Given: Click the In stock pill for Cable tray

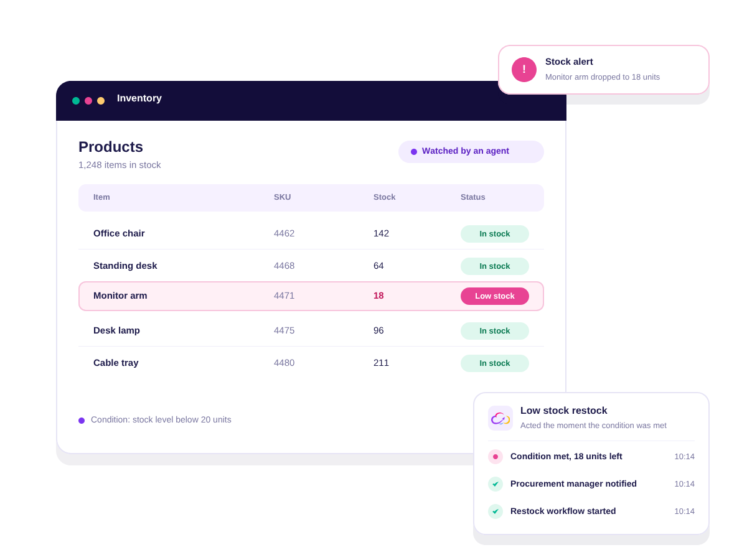Looking at the screenshot, I should click(x=495, y=363).
